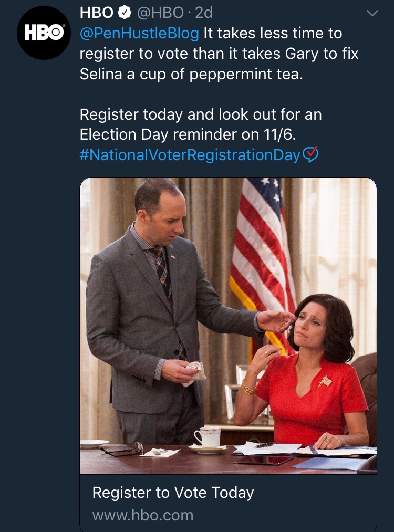The height and width of the screenshot is (532, 394).
Task: Expand the tweet options chevron
Action: (372, 14)
